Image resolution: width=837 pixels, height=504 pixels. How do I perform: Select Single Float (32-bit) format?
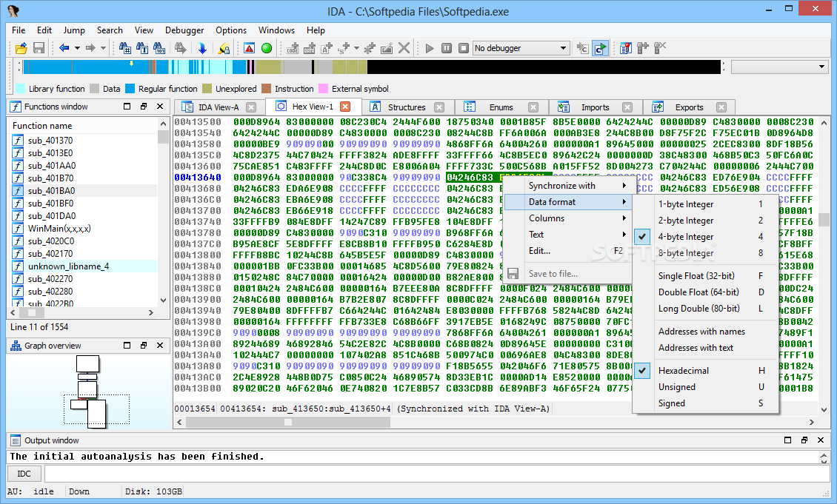tap(706, 276)
